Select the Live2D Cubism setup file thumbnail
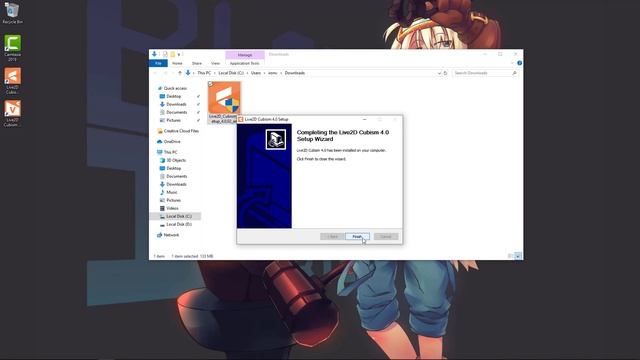Image resolution: width=640 pixels, height=360 pixels. (224, 98)
